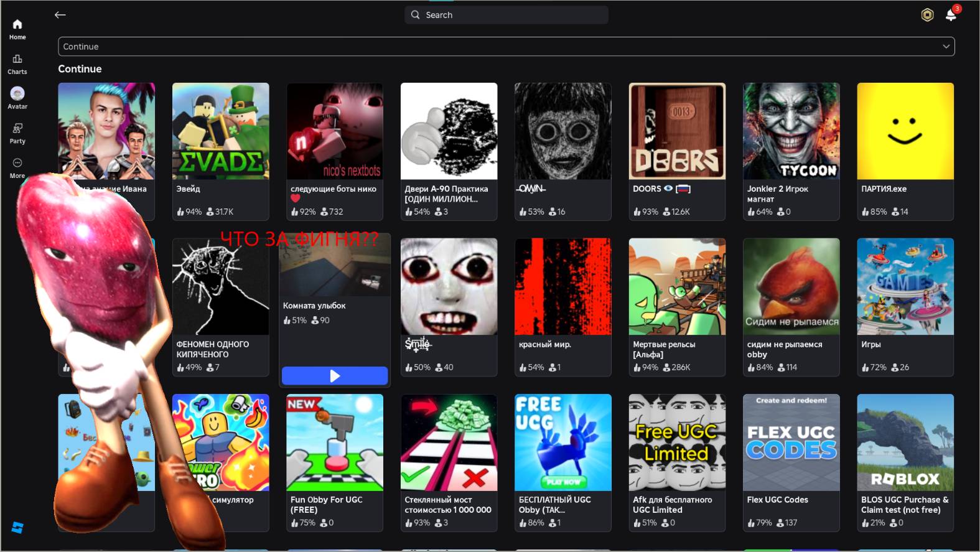980x552 pixels.
Task: Open the Smile game thumbnail
Action: (x=449, y=287)
